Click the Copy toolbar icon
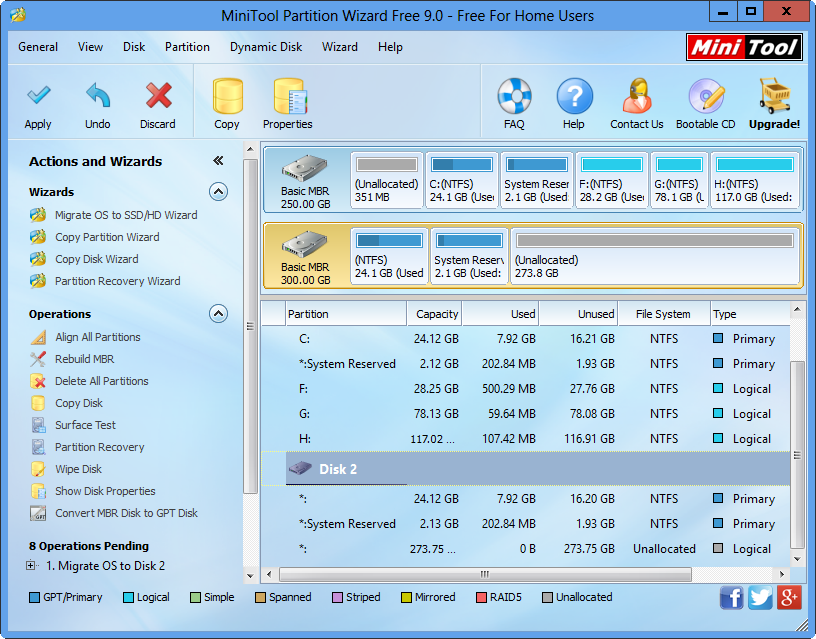The height and width of the screenshot is (639, 816). pyautogui.click(x=227, y=96)
